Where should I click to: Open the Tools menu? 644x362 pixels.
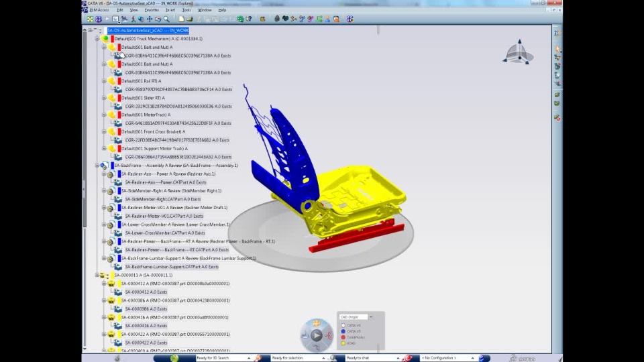[186, 10]
